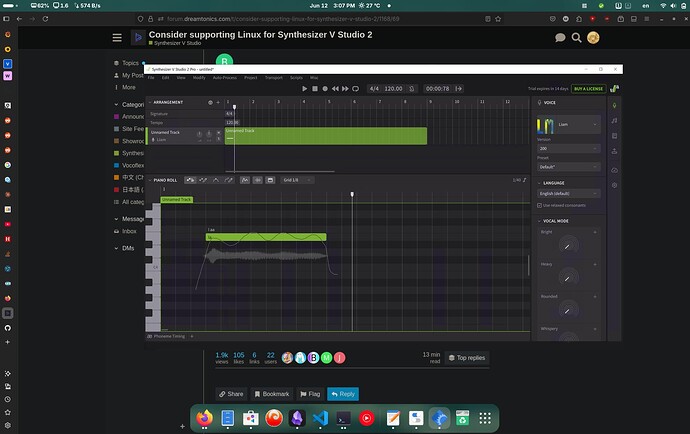Open the settings gear in the side strip
690x434 pixels.
click(x=614, y=185)
